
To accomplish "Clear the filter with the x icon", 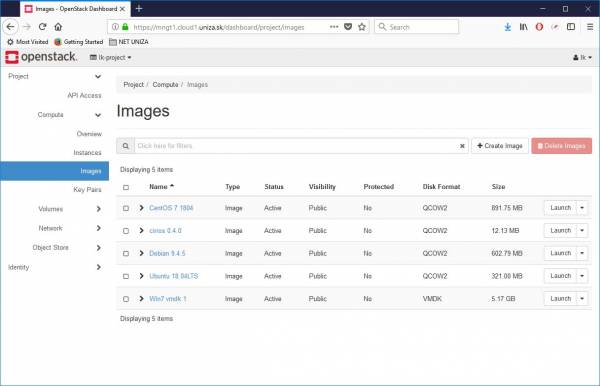I will click(462, 146).
